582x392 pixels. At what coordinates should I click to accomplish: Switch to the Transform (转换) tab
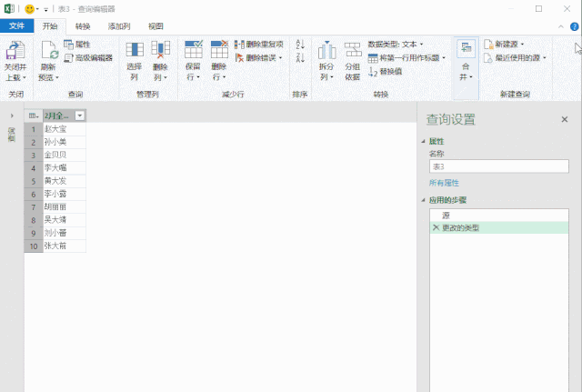(x=83, y=26)
